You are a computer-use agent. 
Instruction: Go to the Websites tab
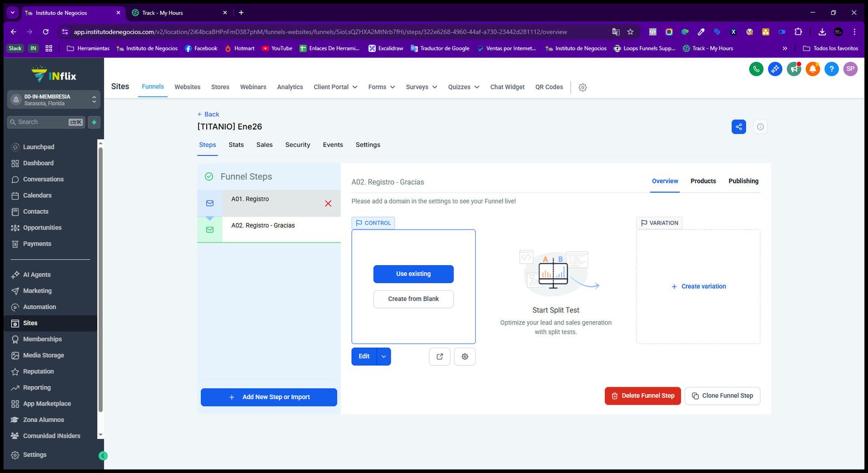[x=187, y=87]
